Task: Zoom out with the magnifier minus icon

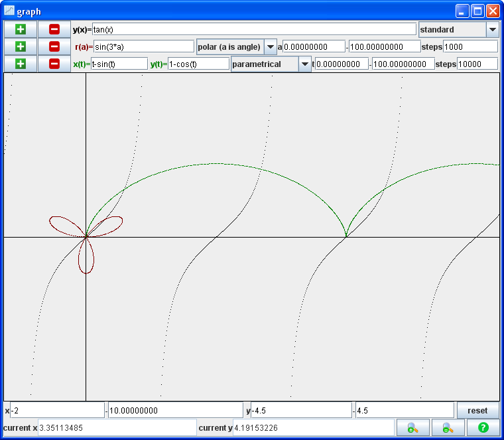Action: 448,427
